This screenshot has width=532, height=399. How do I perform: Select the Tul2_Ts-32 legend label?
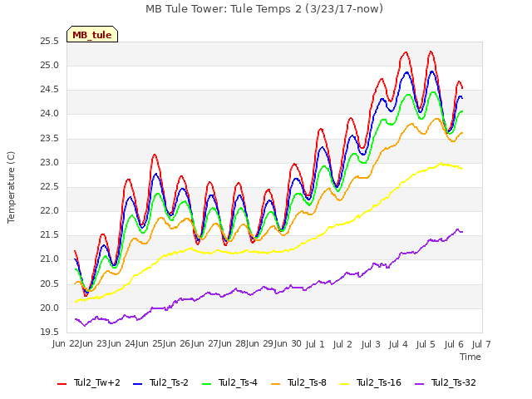point(454,383)
